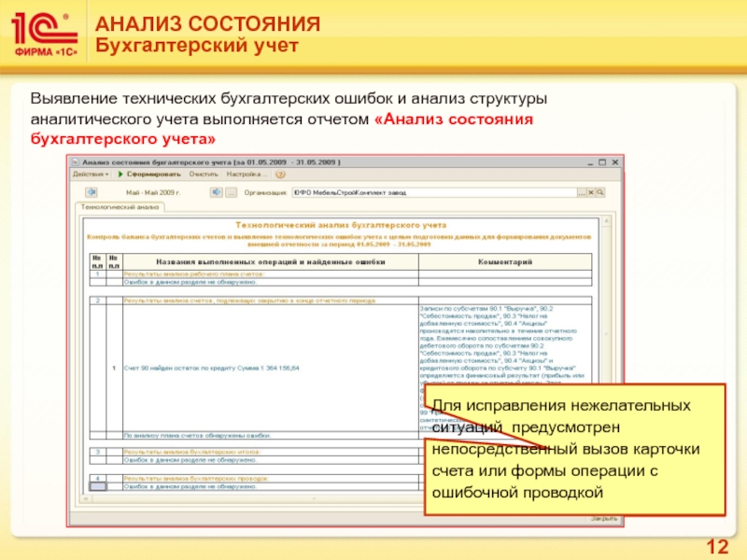Click Очистить in the toolbar
The image size is (747, 560).
coord(204,175)
